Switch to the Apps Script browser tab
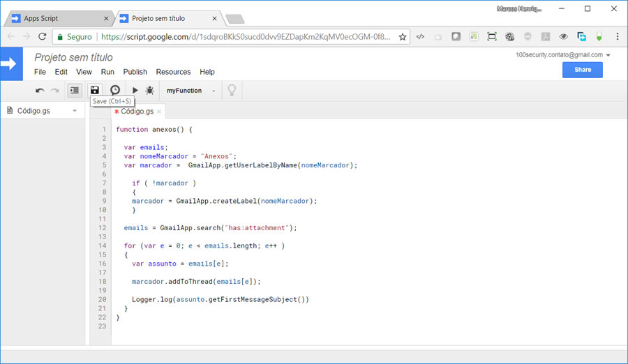628x364 pixels. [x=59, y=18]
